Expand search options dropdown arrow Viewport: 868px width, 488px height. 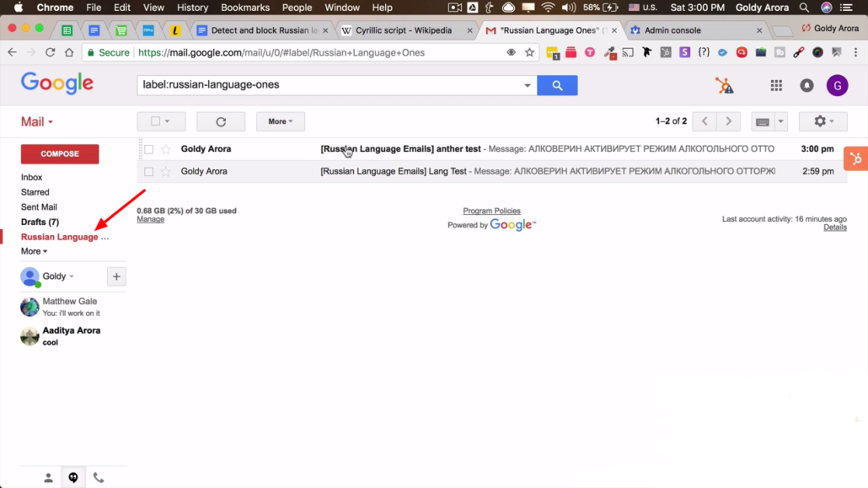point(527,85)
